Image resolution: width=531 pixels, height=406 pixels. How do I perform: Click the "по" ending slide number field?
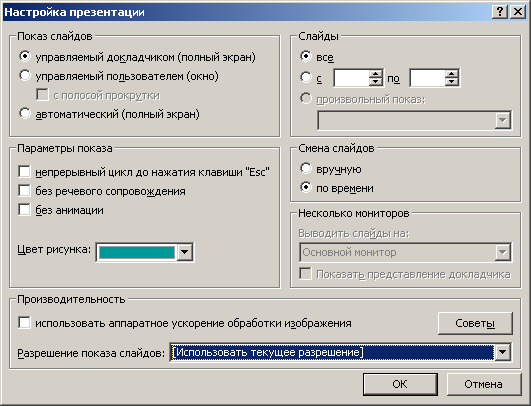tap(428, 78)
